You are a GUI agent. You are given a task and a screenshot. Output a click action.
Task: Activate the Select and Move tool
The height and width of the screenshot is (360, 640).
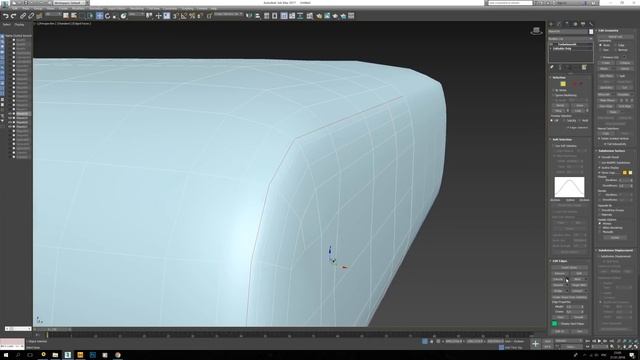point(99,16)
